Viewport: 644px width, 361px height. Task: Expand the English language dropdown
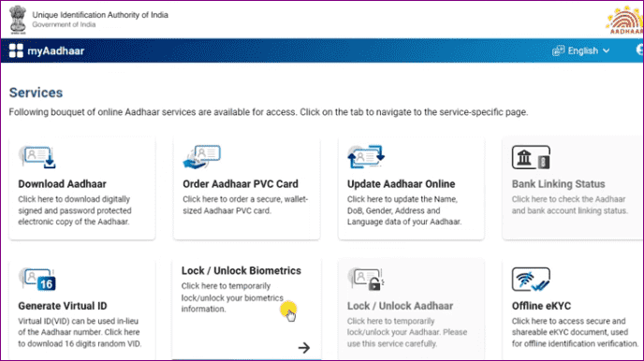coord(580,51)
